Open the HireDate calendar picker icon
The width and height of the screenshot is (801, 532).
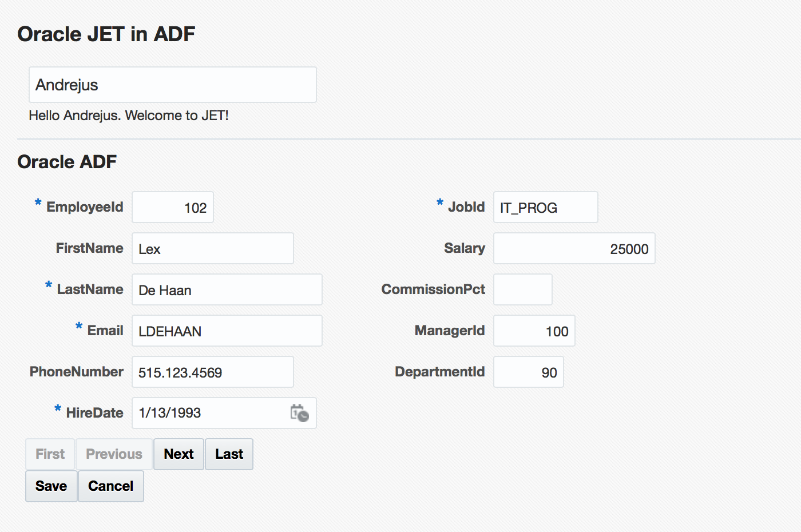click(x=300, y=413)
